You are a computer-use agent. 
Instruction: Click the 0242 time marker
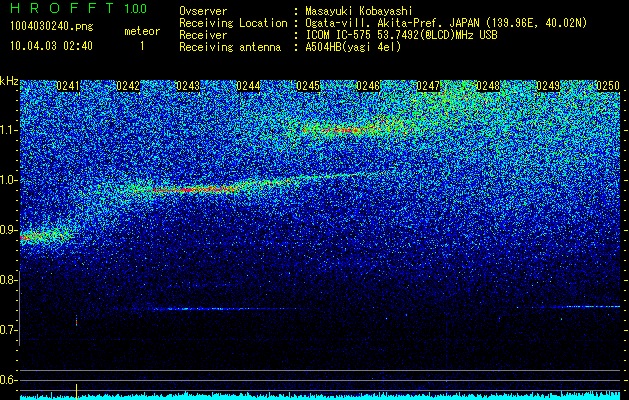pos(128,86)
